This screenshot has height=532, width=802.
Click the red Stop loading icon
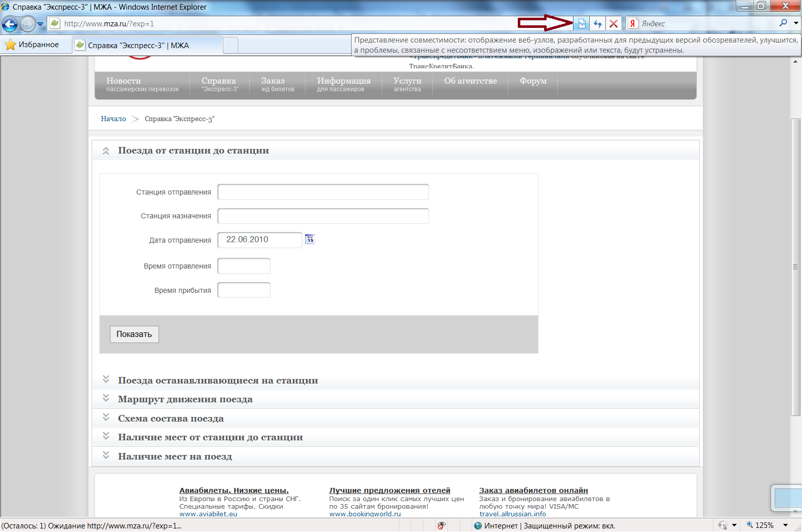(x=614, y=24)
